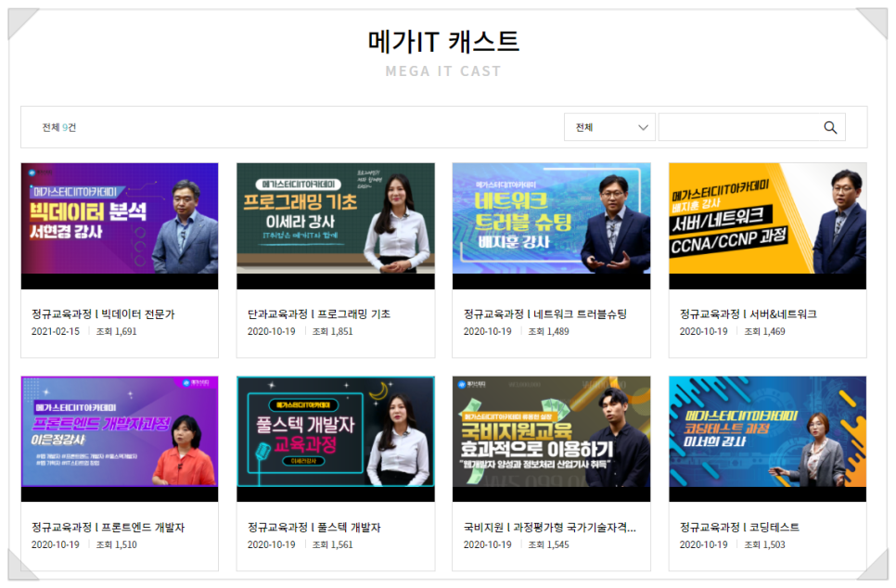The height and width of the screenshot is (588, 896).
Task: Click title 정규교육과정 | 서버&네트워크
Action: click(x=748, y=313)
